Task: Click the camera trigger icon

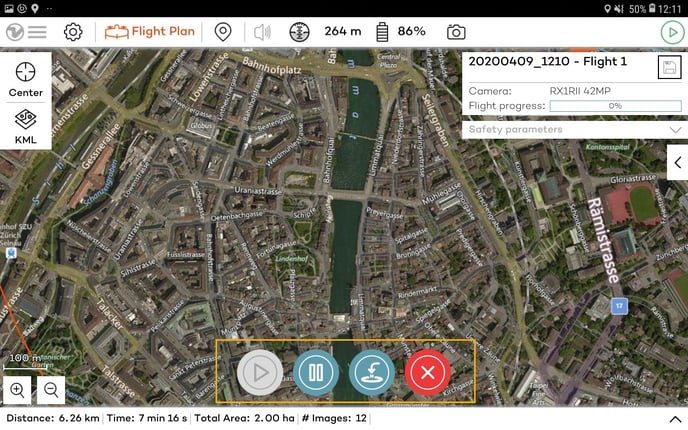Action: click(456, 31)
